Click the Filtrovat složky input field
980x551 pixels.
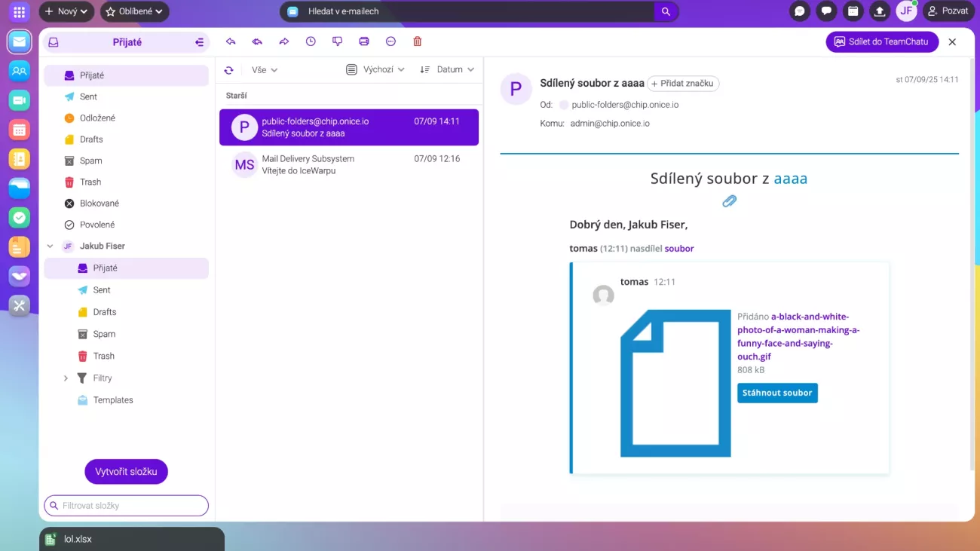[x=127, y=506]
